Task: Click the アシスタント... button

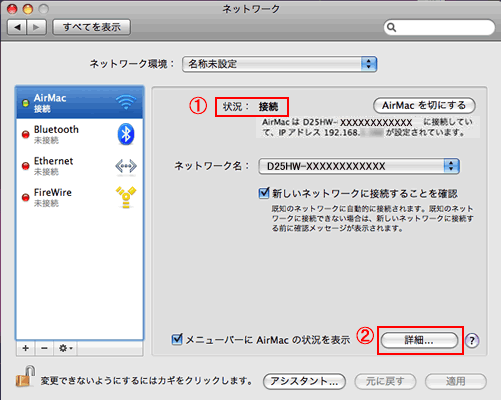Action: [x=304, y=381]
